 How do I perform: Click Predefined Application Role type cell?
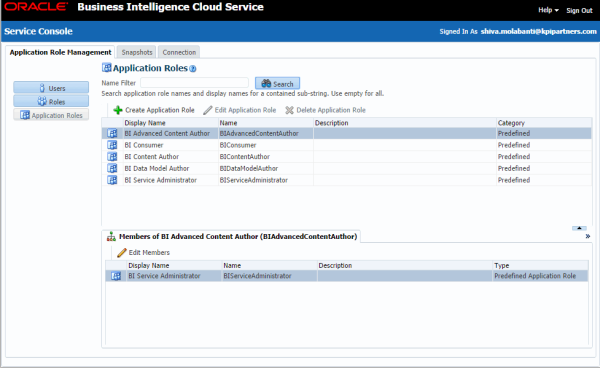tap(535, 276)
